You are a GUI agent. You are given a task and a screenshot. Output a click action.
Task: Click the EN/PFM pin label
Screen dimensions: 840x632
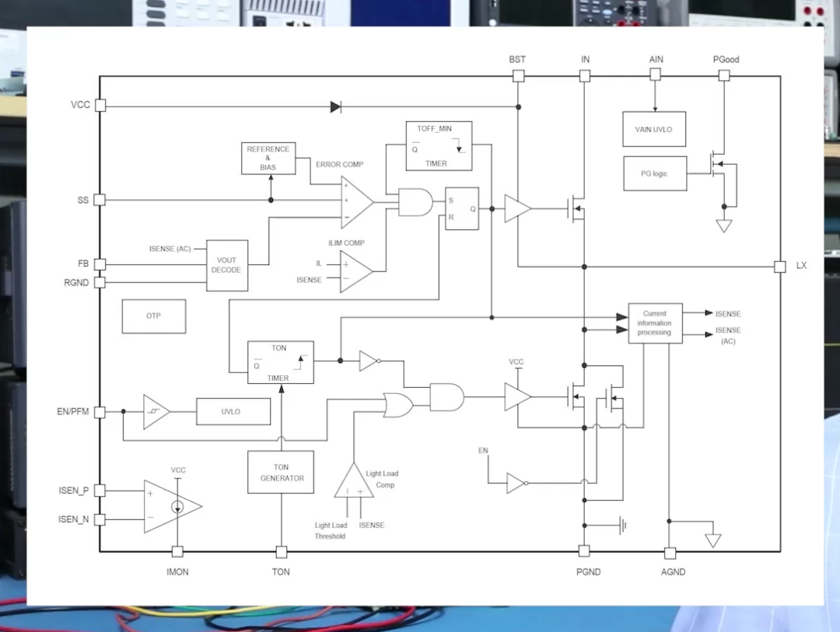coord(73,412)
